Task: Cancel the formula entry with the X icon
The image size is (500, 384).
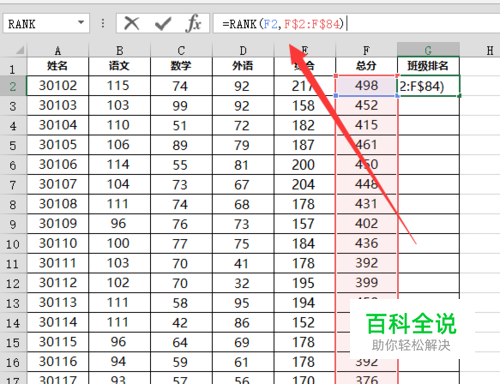Action: tap(131, 24)
